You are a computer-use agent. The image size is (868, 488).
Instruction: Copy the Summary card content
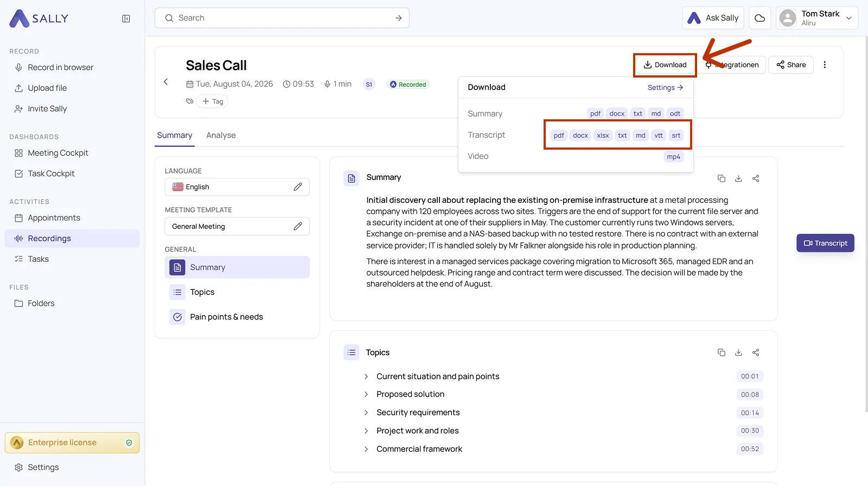point(721,178)
